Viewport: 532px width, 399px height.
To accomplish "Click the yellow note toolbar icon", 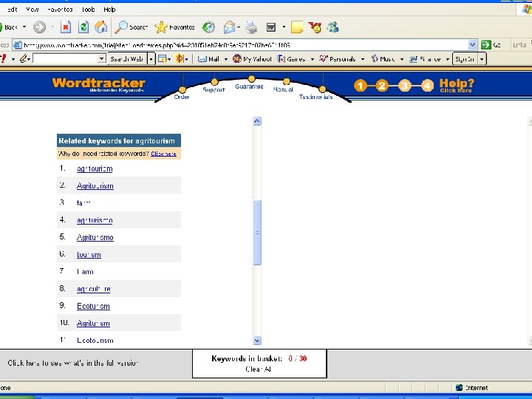I will (x=297, y=27).
